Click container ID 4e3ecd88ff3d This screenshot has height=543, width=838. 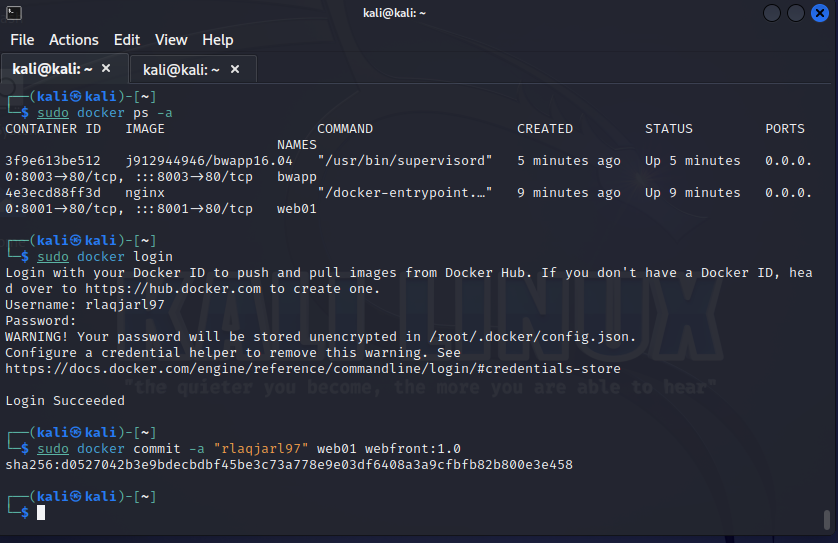(x=53, y=193)
